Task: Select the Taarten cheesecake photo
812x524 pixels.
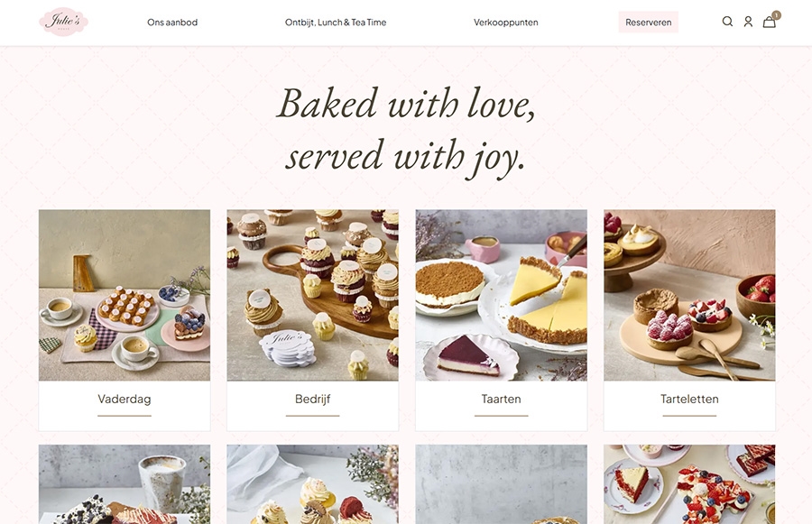Action: (x=502, y=295)
